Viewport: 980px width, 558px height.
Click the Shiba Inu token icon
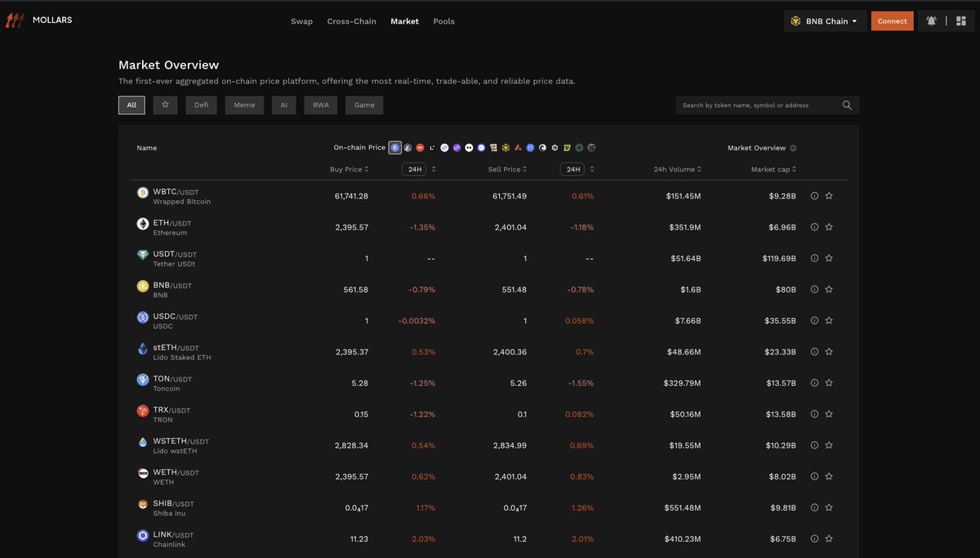pos(143,504)
